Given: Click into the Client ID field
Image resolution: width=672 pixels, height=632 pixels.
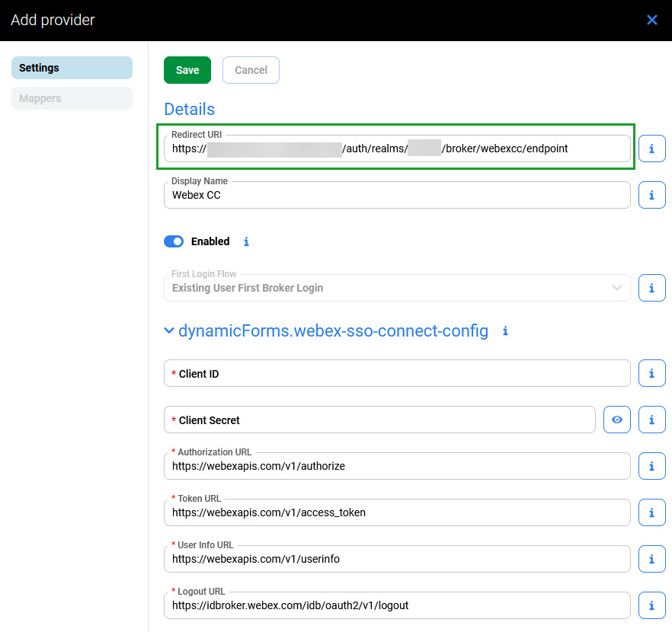Looking at the screenshot, I should (396, 373).
